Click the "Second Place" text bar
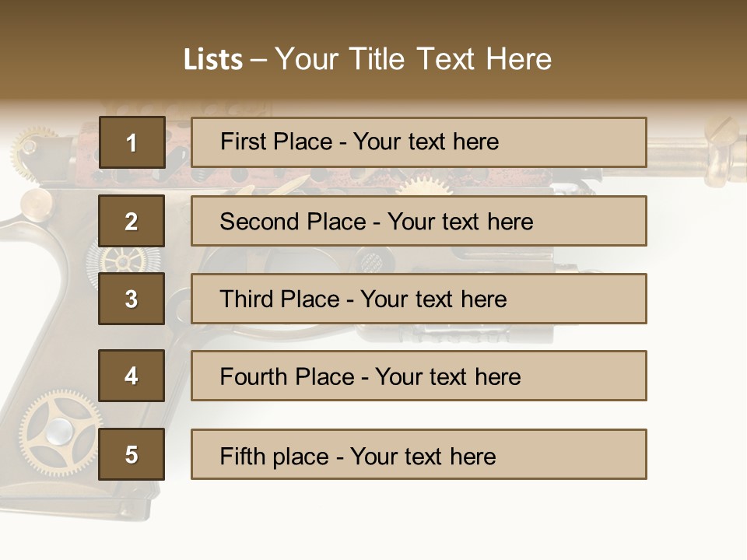The width and height of the screenshot is (747, 560). click(x=419, y=221)
